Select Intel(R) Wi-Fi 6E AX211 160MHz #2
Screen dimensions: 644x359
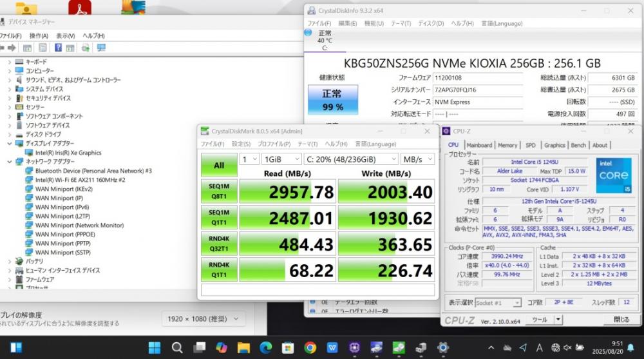pyautogui.click(x=80, y=180)
